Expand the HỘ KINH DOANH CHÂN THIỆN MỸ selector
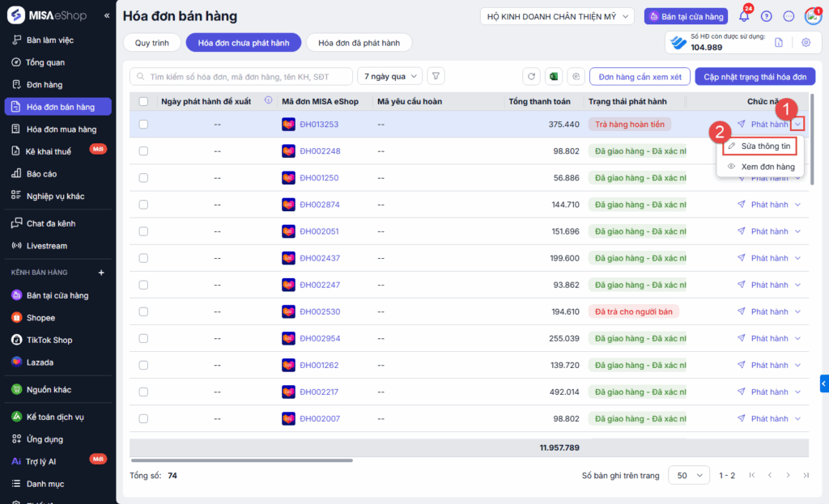The height and width of the screenshot is (504, 829). tap(558, 16)
